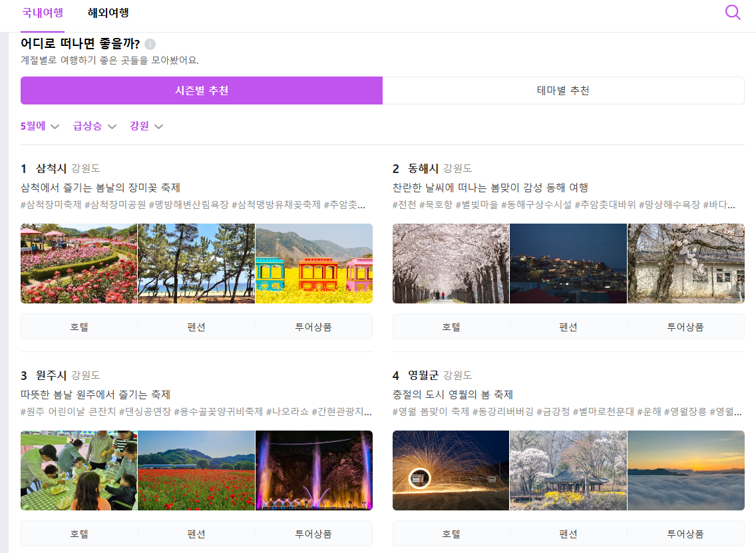
Task: Switch to 테마별 추천 recommendations
Action: pos(564,91)
